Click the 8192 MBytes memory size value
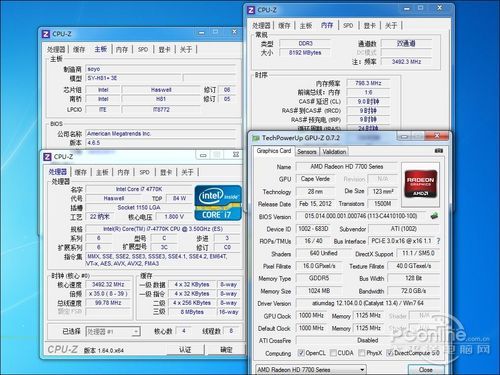500x375 pixels. 305,53
